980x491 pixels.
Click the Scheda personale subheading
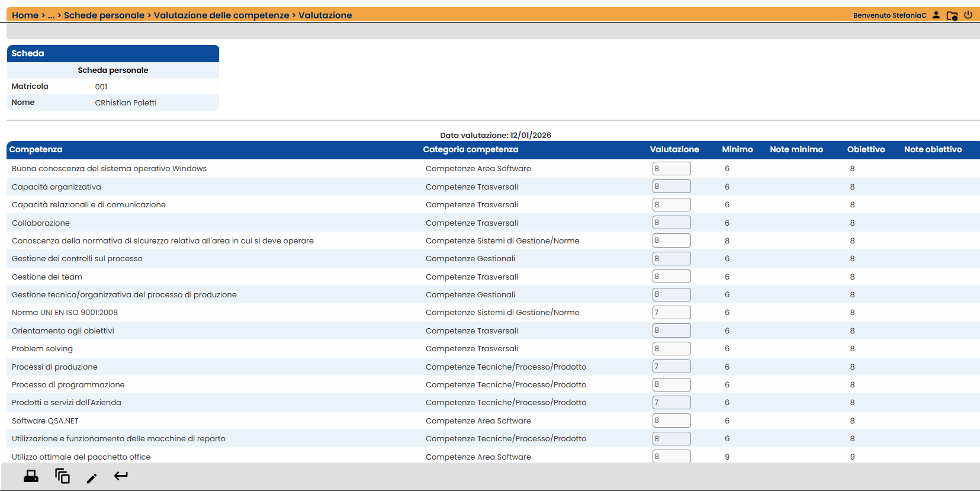[113, 70]
